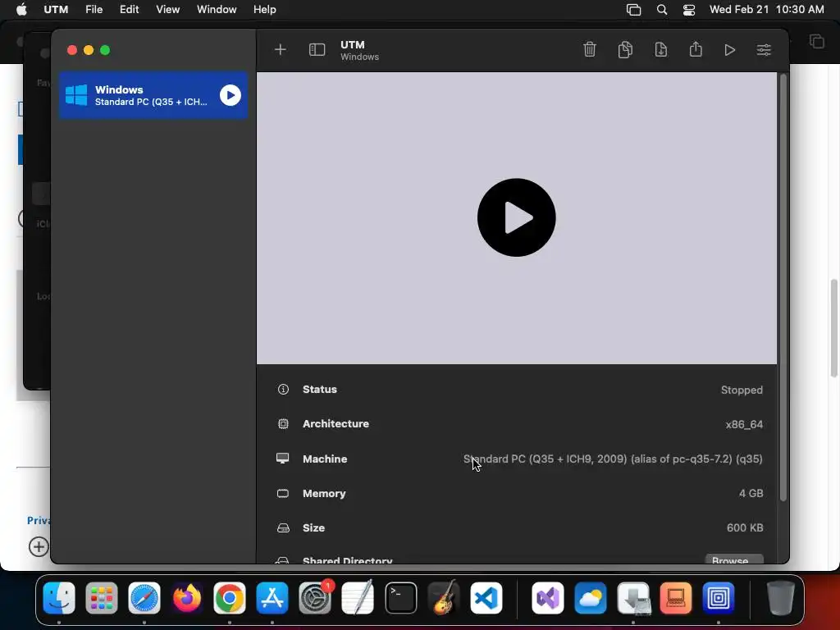Viewport: 840px width, 630px height.
Task: Open VM settings with the sliders icon
Action: pos(764,50)
